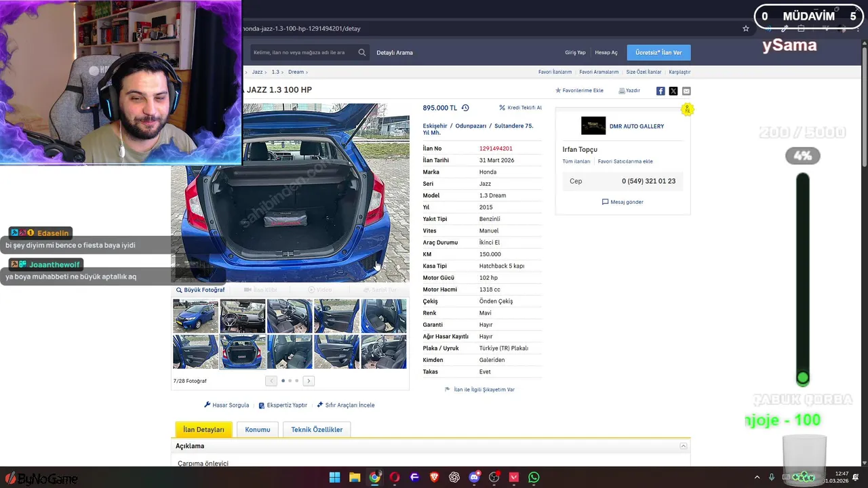The width and height of the screenshot is (868, 488).
Task: Select dashboard interior thumbnail
Action: click(x=243, y=317)
